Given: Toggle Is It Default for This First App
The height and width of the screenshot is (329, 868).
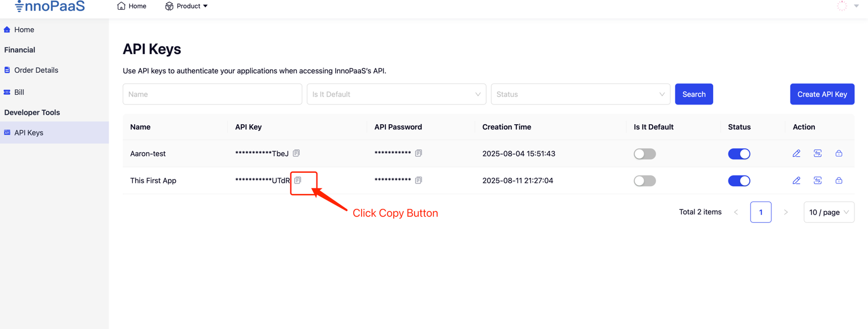Looking at the screenshot, I should pyautogui.click(x=644, y=181).
